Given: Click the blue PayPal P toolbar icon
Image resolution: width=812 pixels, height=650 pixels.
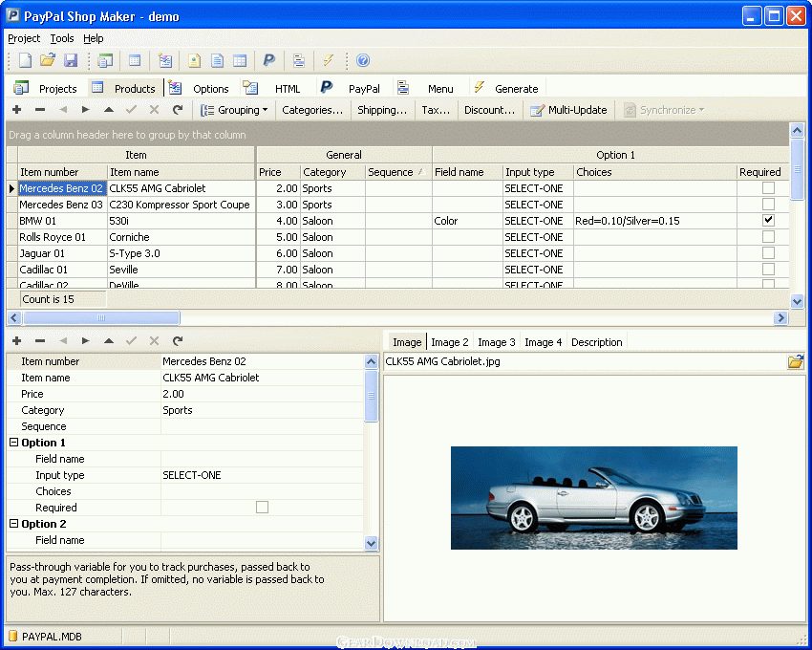Looking at the screenshot, I should coord(268,60).
